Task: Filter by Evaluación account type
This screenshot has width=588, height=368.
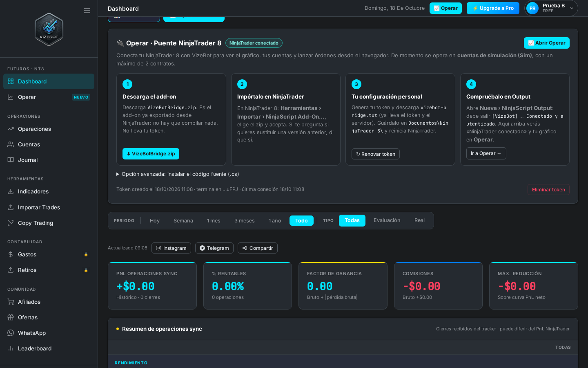Action: click(387, 220)
